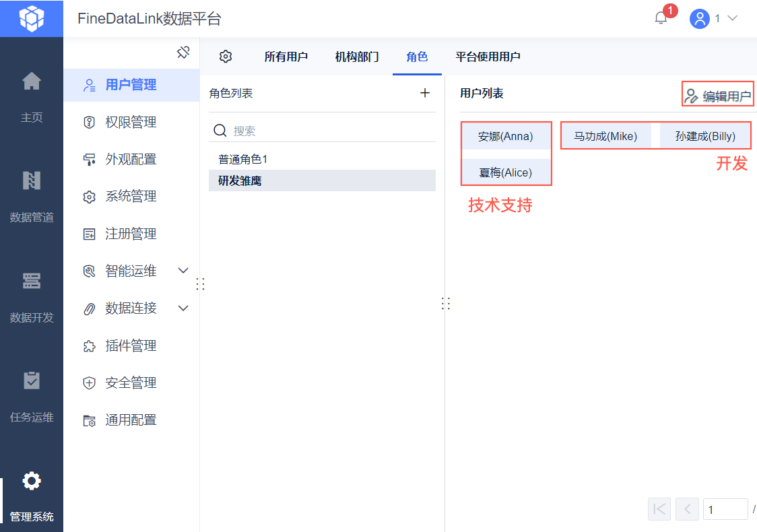Click the 插件管理 puzzle icon

[x=90, y=345]
